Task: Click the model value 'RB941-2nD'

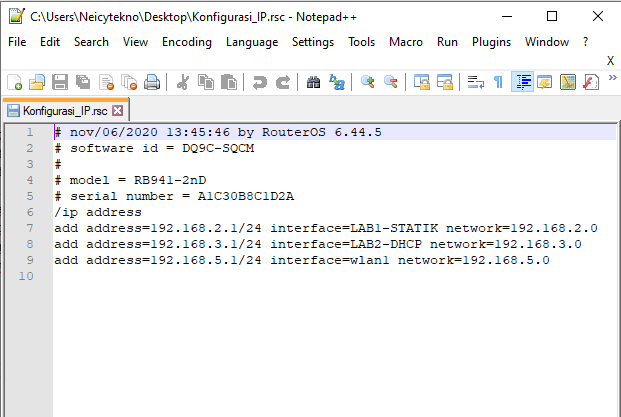Action: [170, 180]
